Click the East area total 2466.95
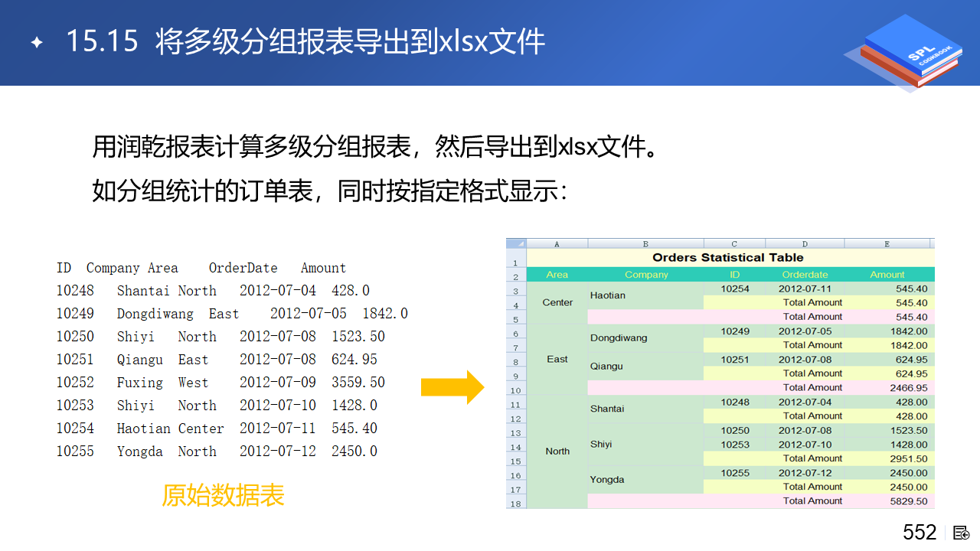 click(x=890, y=387)
